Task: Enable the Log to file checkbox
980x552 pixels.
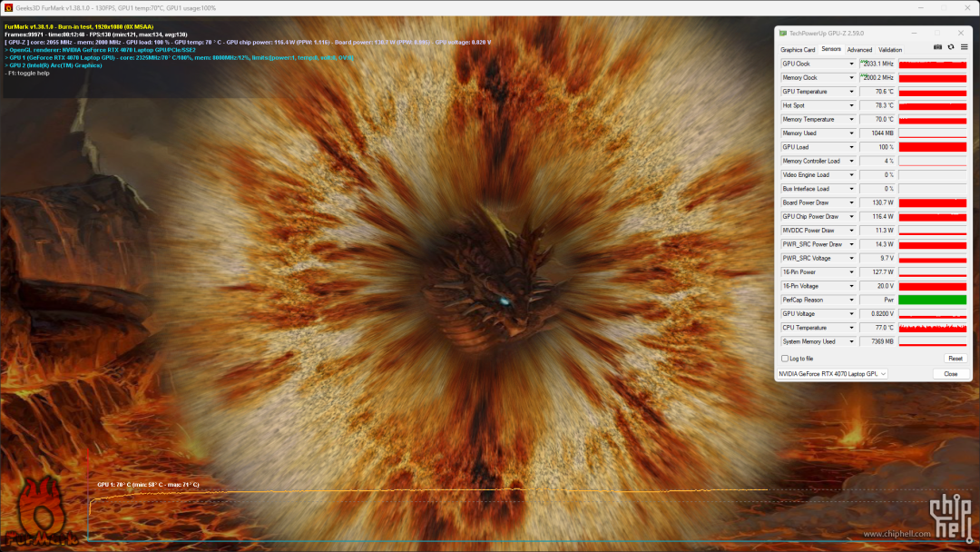Action: [785, 359]
